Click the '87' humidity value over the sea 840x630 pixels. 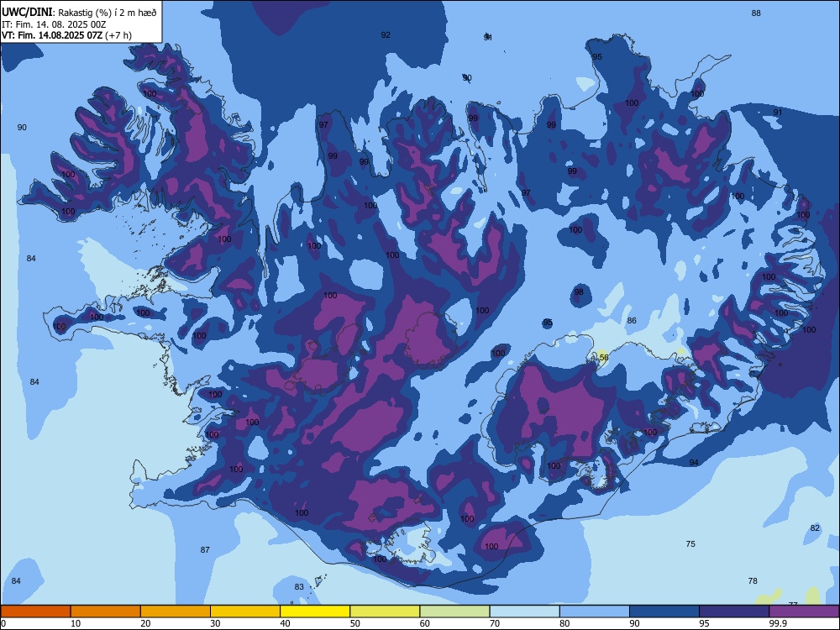[x=205, y=549]
